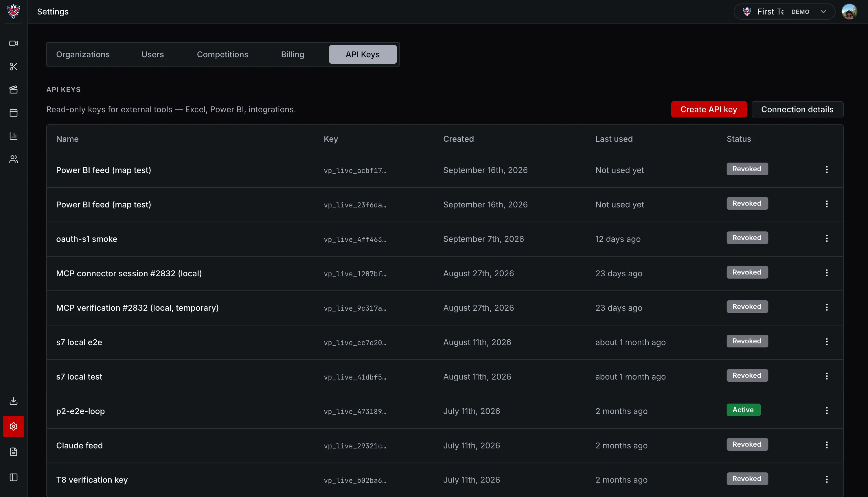Viewport: 868px width, 497px height.
Task: Open the calendar sidebar icon
Action: tap(14, 113)
